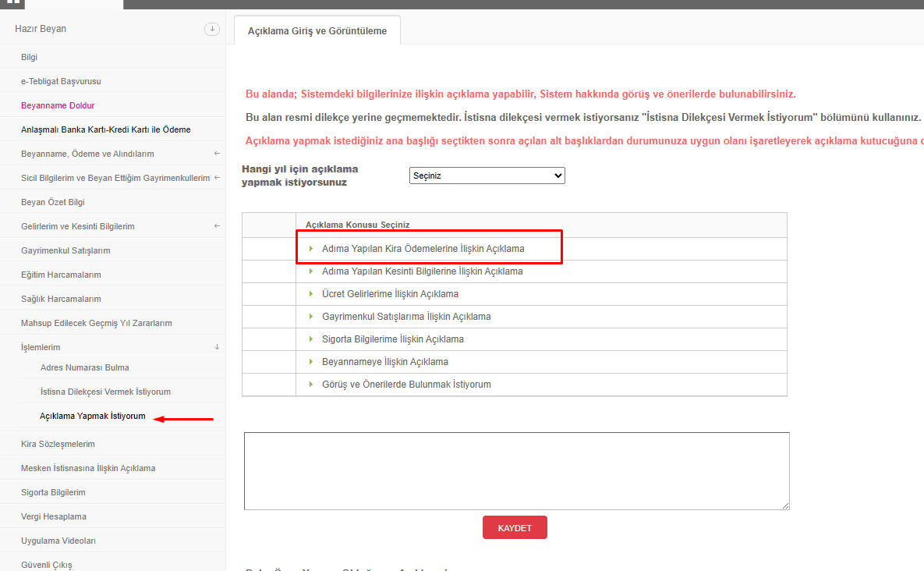Viewport: 924px width, 571px height.
Task: Click the Beyanname, Ödeme ve Alındılarım label
Action: [x=87, y=154]
